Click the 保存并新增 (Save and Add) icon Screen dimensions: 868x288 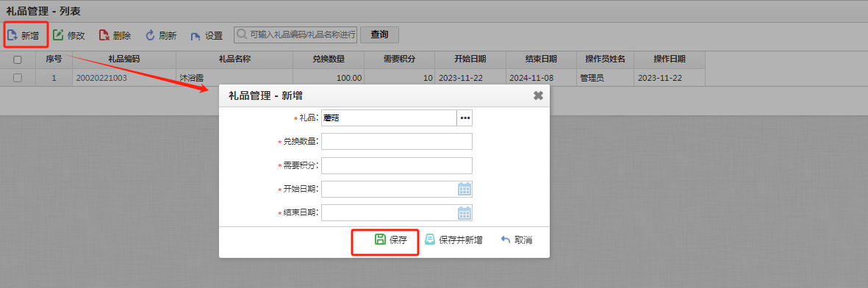(429, 240)
